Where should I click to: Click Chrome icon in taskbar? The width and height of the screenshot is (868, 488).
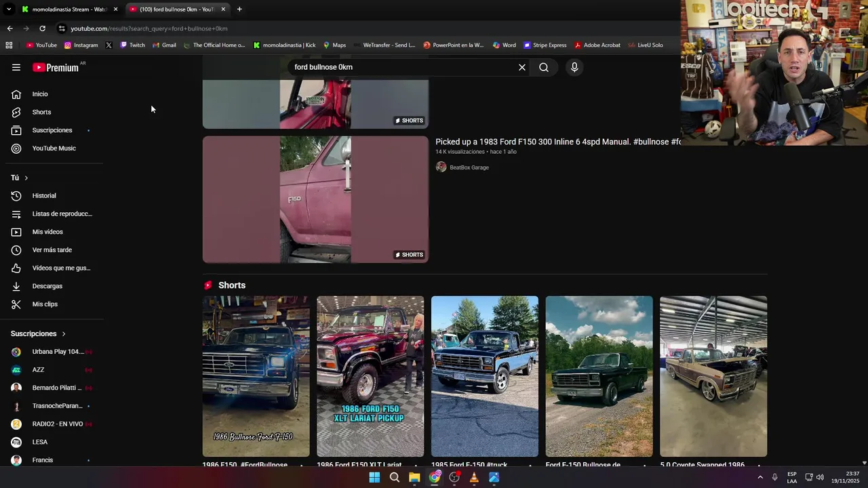click(434, 477)
